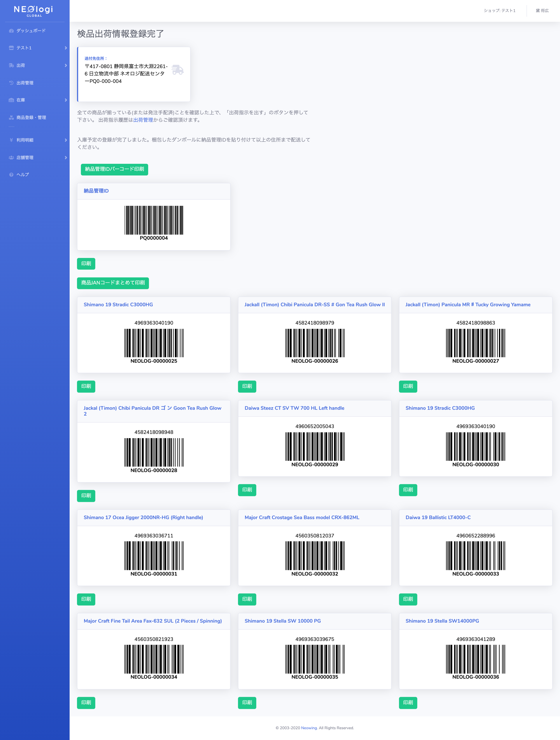Click the history icon beside 出荷管理

(x=11, y=83)
